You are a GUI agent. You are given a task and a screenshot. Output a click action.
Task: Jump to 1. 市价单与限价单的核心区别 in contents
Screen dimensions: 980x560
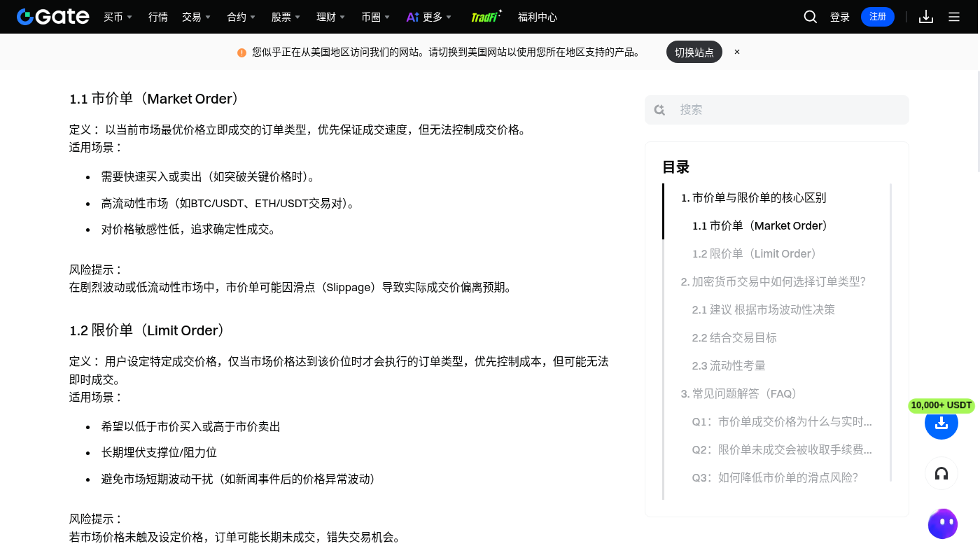753,198
